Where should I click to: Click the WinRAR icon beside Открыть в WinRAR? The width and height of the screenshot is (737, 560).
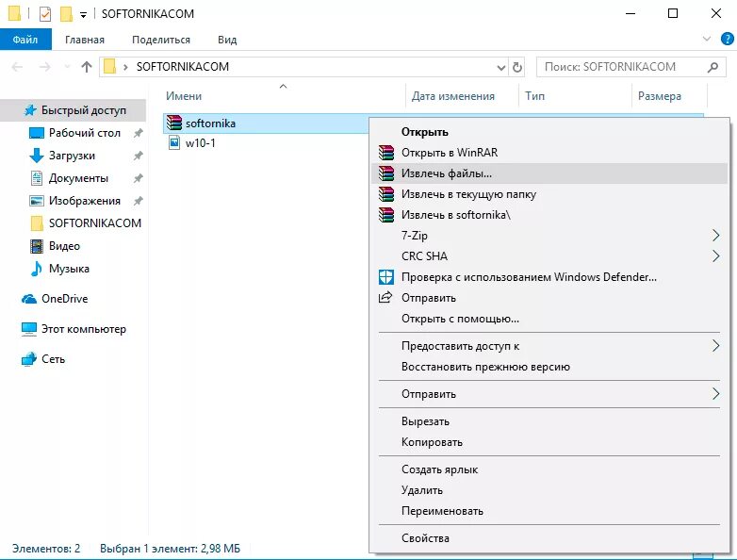(x=386, y=153)
